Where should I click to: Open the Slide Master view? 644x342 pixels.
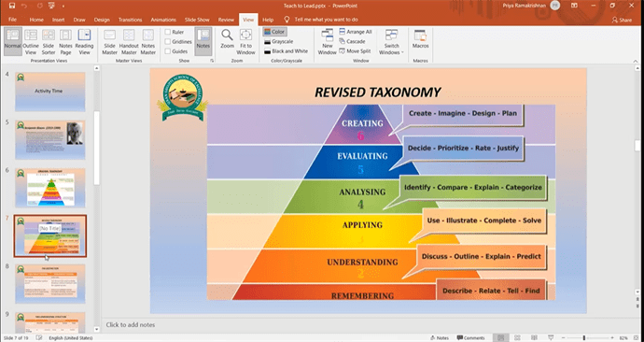109,41
